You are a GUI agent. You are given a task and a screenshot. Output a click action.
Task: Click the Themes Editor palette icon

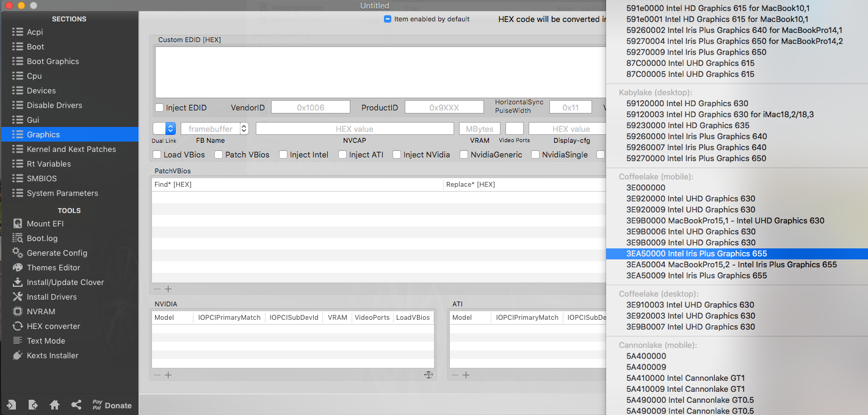pos(17,267)
